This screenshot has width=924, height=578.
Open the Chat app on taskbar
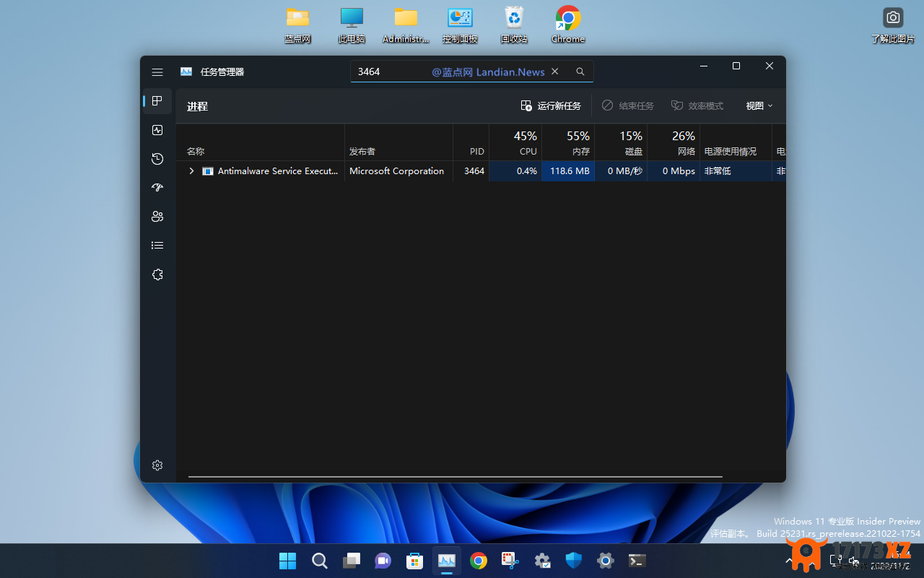point(383,561)
